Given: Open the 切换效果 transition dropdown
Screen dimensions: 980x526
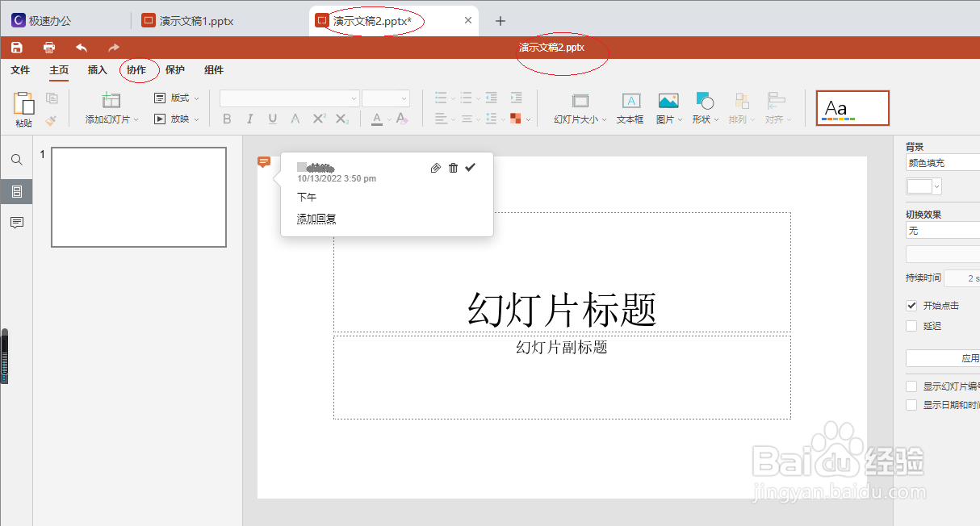Looking at the screenshot, I should 941,231.
